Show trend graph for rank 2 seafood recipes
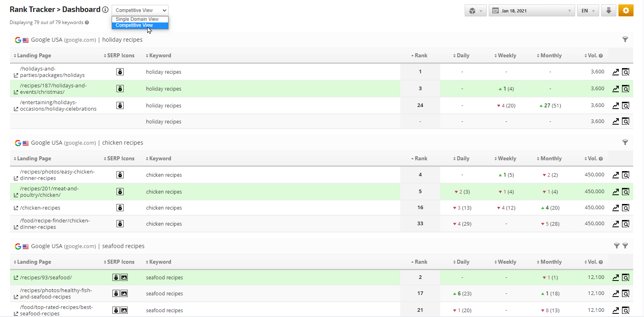The height and width of the screenshot is (317, 644). [x=616, y=277]
